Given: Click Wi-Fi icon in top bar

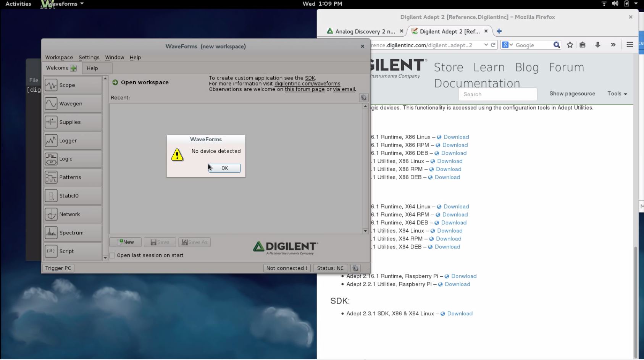Looking at the screenshot, I should pyautogui.click(x=604, y=3).
